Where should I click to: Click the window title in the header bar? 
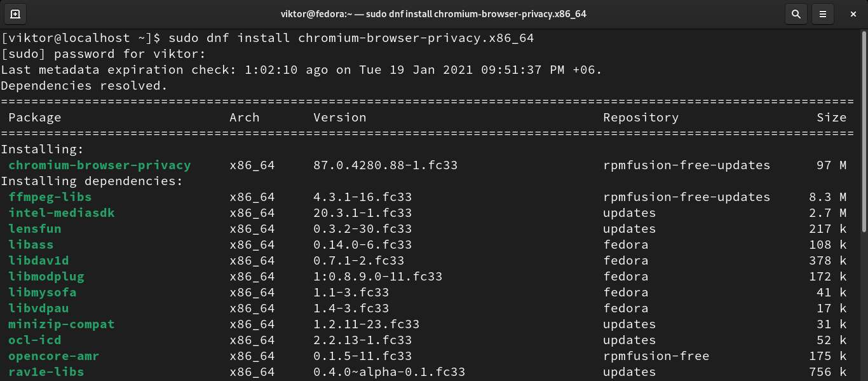(433, 13)
